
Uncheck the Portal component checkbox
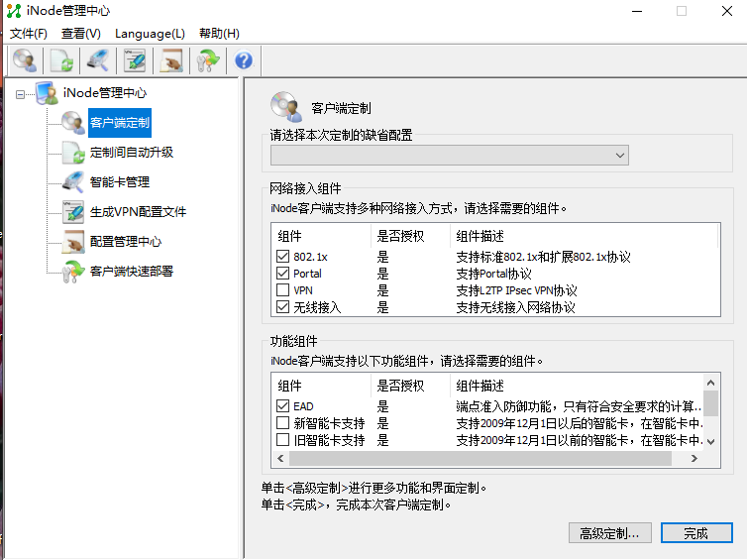pos(282,274)
